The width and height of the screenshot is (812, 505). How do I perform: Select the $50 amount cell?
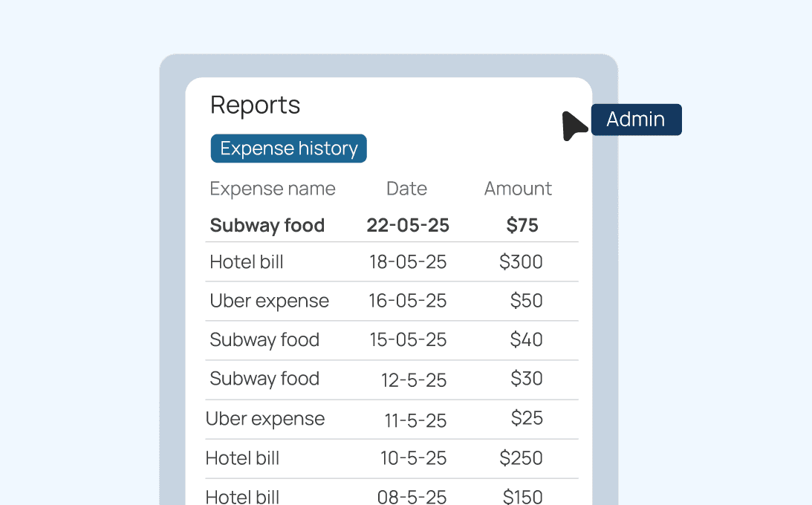(x=526, y=301)
